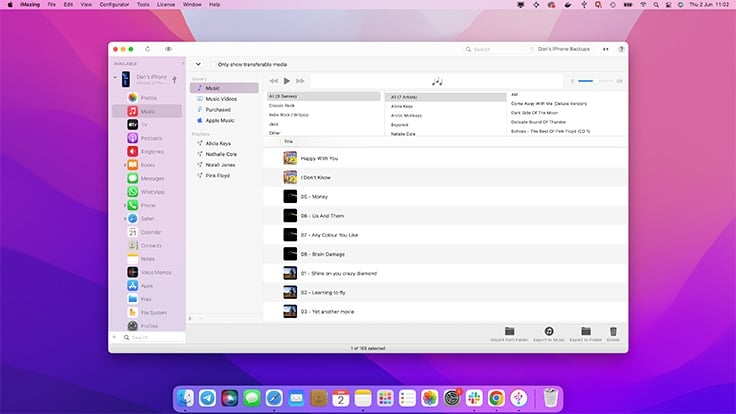Open Notes in the device sidebar
This screenshot has height=414, width=736.
click(147, 259)
